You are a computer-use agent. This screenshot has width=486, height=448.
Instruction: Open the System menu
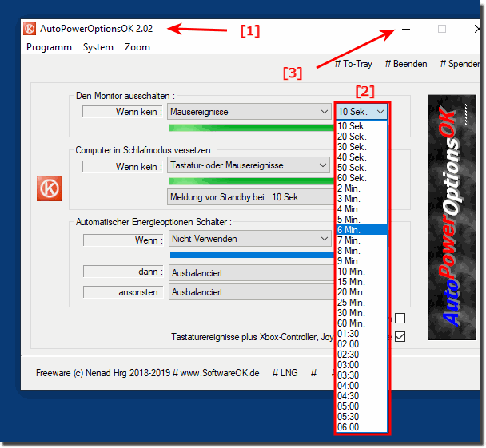98,47
